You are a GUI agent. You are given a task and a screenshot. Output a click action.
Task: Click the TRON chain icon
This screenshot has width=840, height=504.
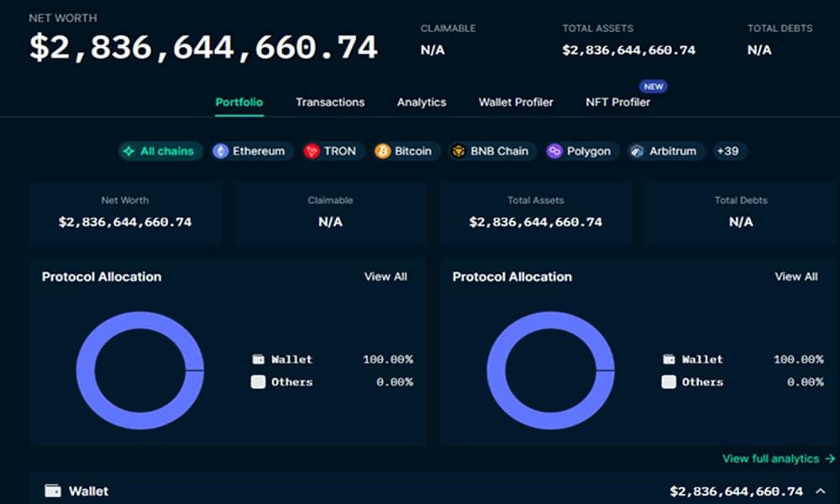[x=312, y=151]
